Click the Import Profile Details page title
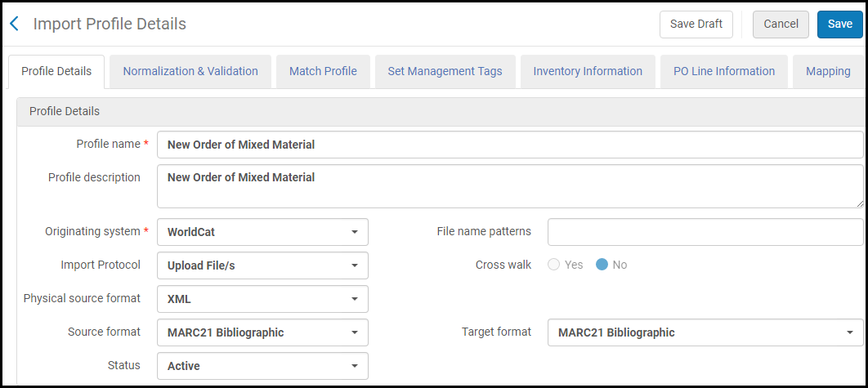Image resolution: width=868 pixels, height=388 pixels. 110,24
